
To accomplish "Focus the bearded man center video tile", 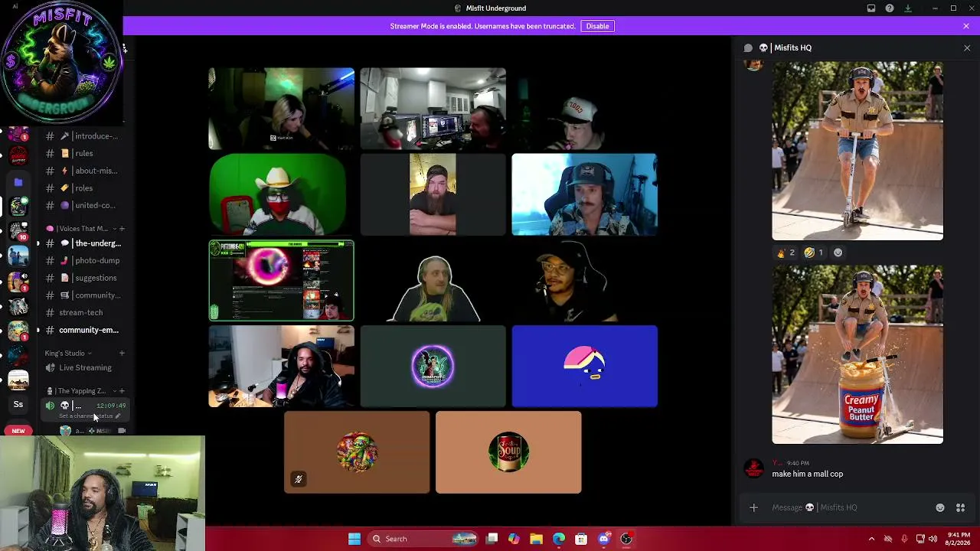I will [x=433, y=194].
